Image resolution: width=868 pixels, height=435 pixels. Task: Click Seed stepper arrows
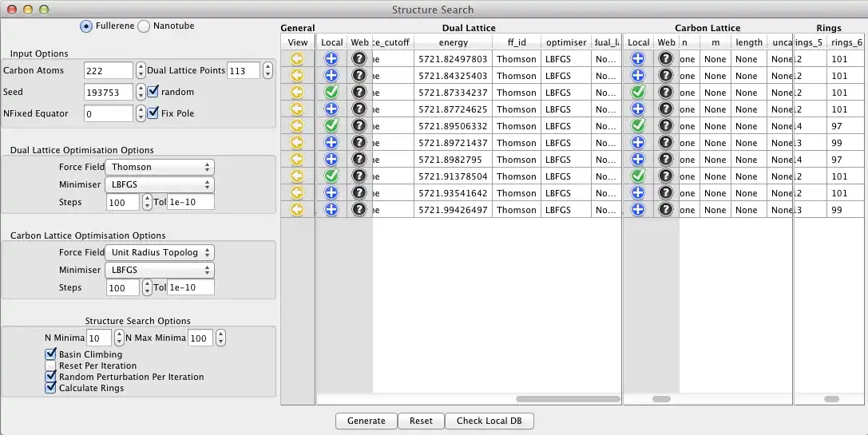[141, 92]
